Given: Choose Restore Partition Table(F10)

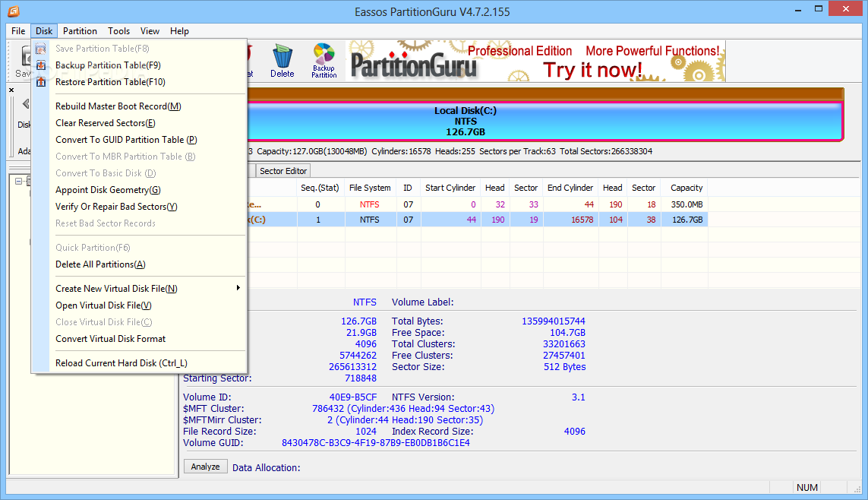Looking at the screenshot, I should click(x=110, y=82).
